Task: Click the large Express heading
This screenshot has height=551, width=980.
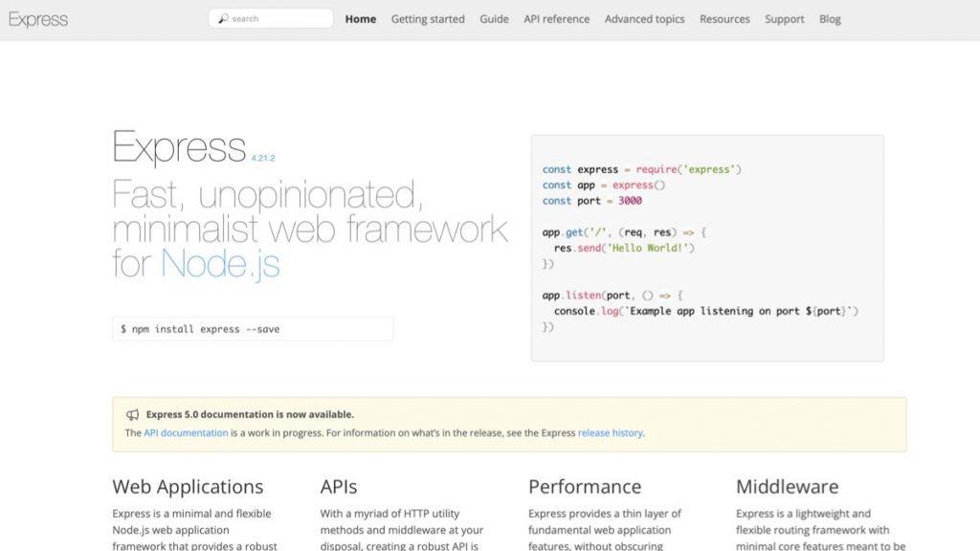Action: click(179, 146)
